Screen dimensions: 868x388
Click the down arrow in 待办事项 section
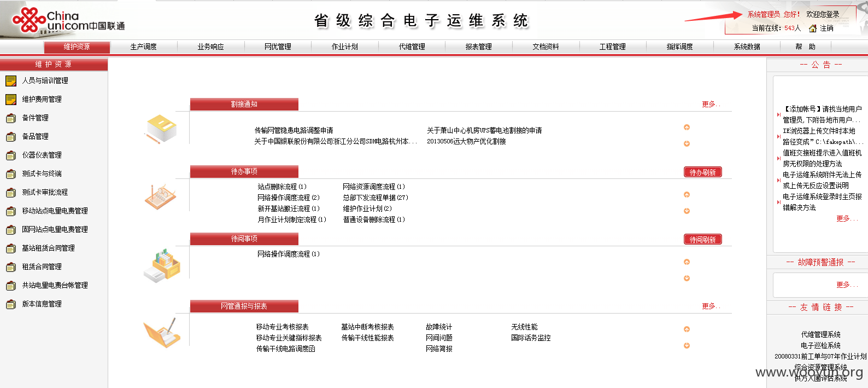(687, 211)
